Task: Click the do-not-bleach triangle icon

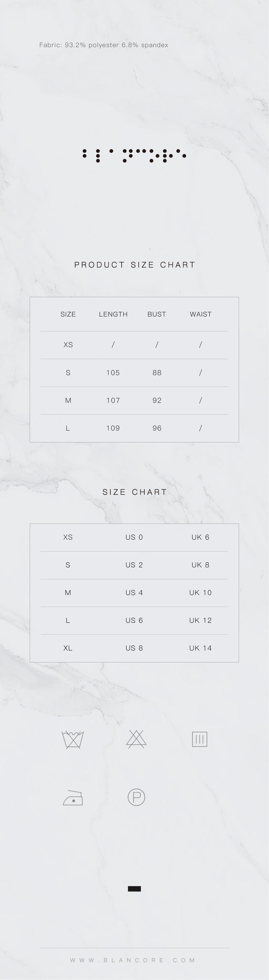Action: (x=136, y=739)
